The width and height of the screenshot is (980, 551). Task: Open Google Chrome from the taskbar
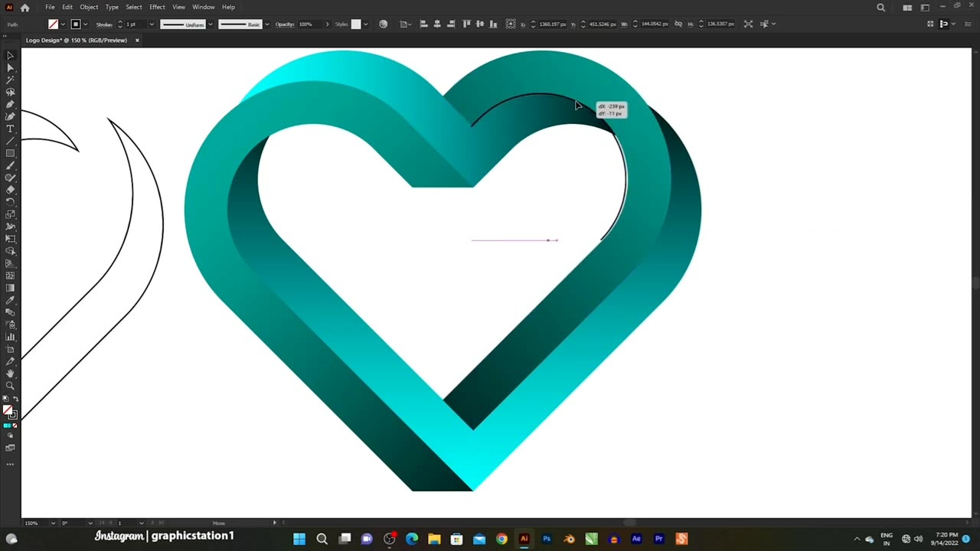pyautogui.click(x=501, y=539)
